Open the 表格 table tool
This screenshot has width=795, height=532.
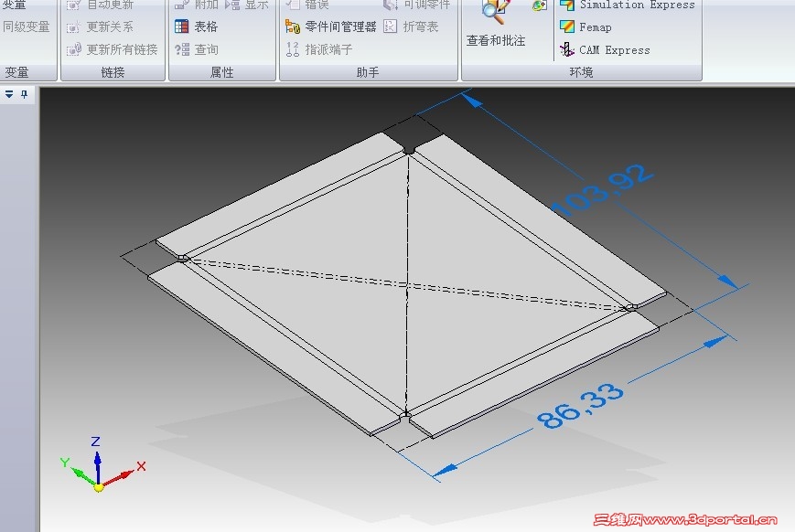(196, 27)
